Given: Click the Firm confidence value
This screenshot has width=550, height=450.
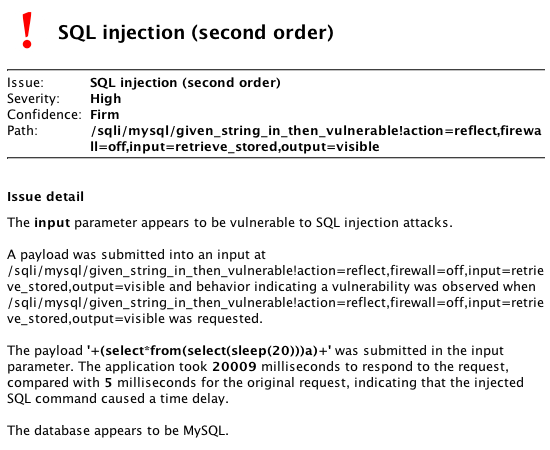Looking at the screenshot, I should coord(105,115).
